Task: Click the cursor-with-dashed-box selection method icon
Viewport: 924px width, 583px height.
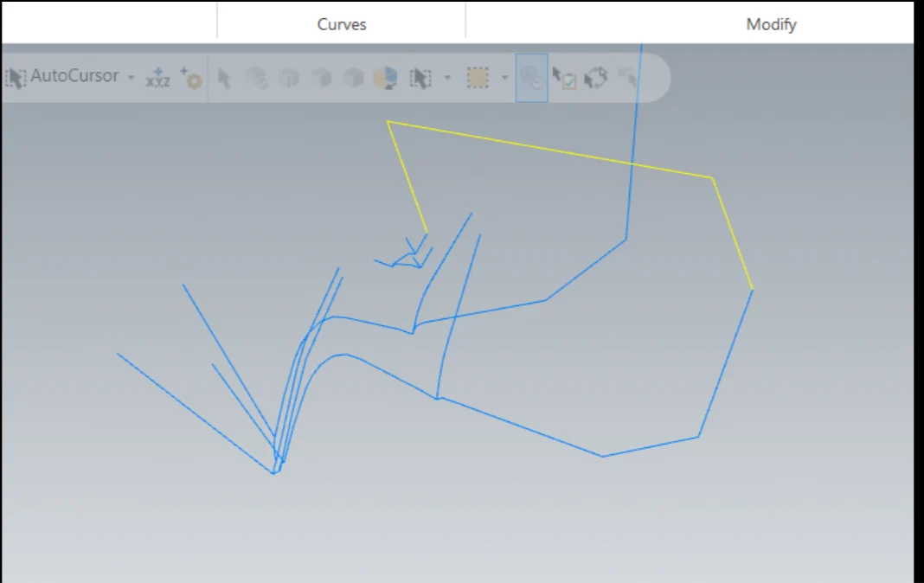Action: click(420, 79)
